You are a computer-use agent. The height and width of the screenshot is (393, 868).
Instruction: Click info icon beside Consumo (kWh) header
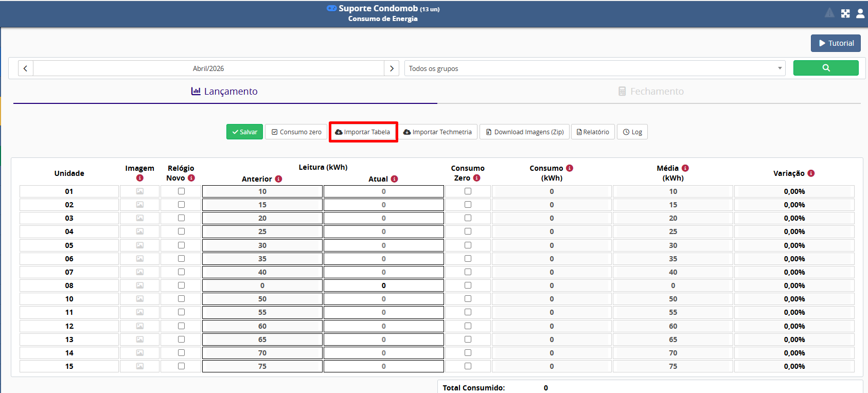(570, 168)
